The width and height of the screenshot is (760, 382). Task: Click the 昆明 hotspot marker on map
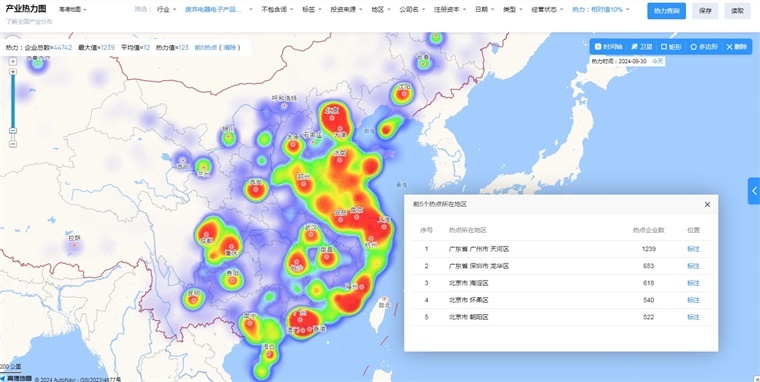point(193,300)
